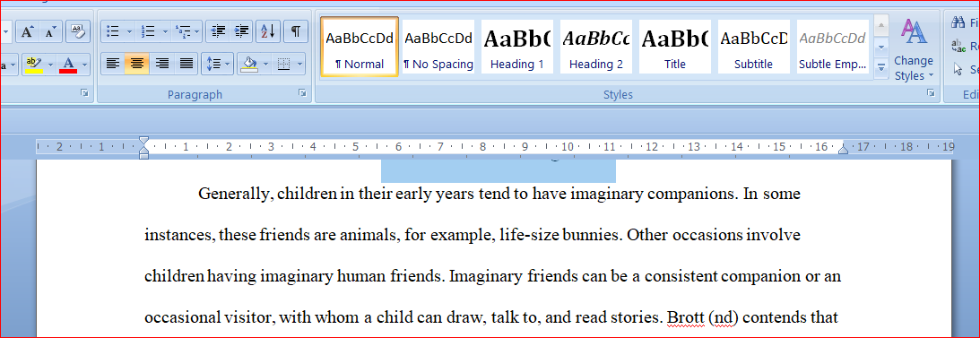This screenshot has width=980, height=338.
Task: Open the Paragraph dialog launcher
Action: (x=303, y=93)
